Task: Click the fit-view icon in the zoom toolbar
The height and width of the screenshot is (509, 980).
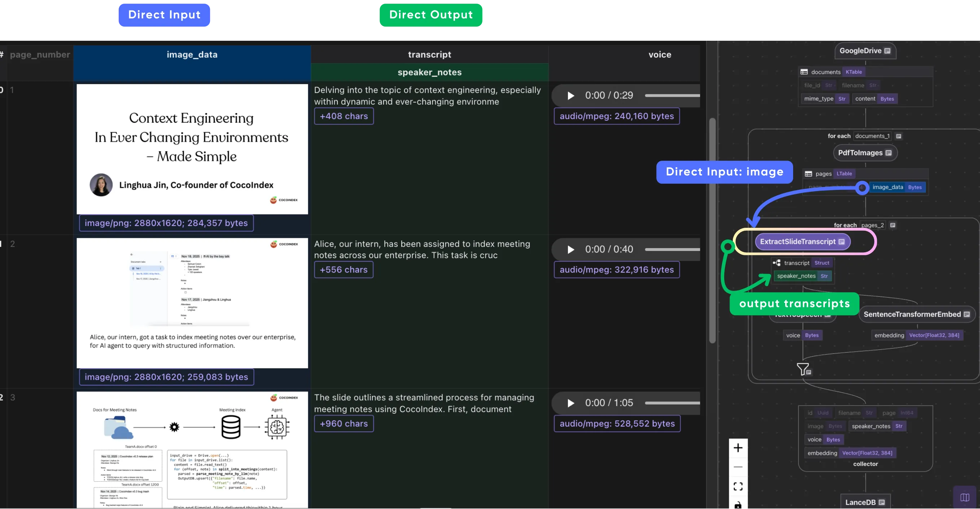Action: [738, 486]
